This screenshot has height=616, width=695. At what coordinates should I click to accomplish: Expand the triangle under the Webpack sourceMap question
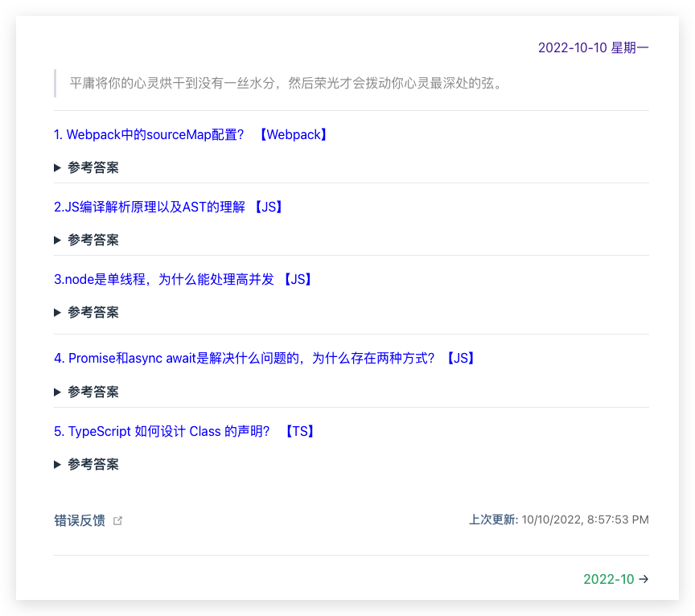58,167
